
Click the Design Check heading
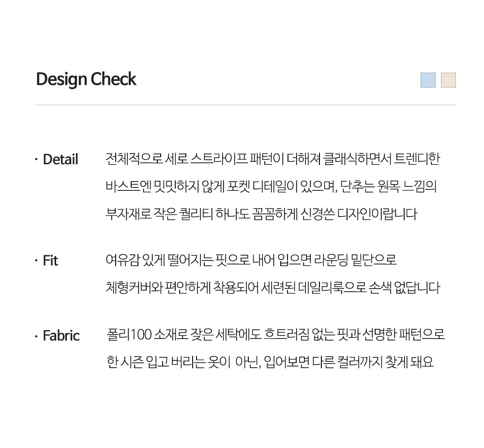(x=86, y=79)
